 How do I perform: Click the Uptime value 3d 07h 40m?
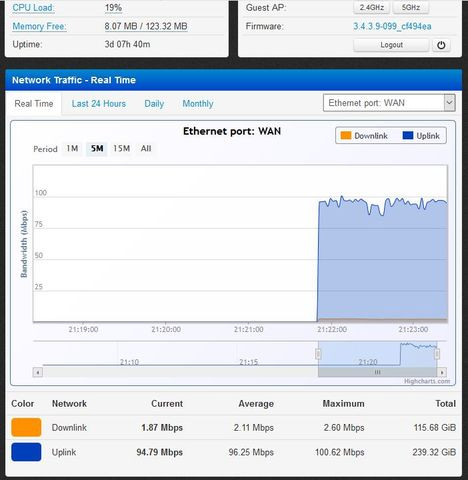point(127,44)
